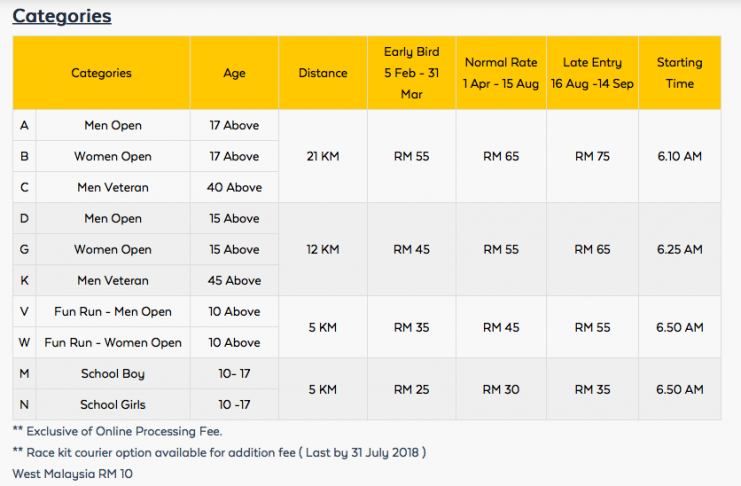Click the 21 KM distance cell

[x=323, y=156]
